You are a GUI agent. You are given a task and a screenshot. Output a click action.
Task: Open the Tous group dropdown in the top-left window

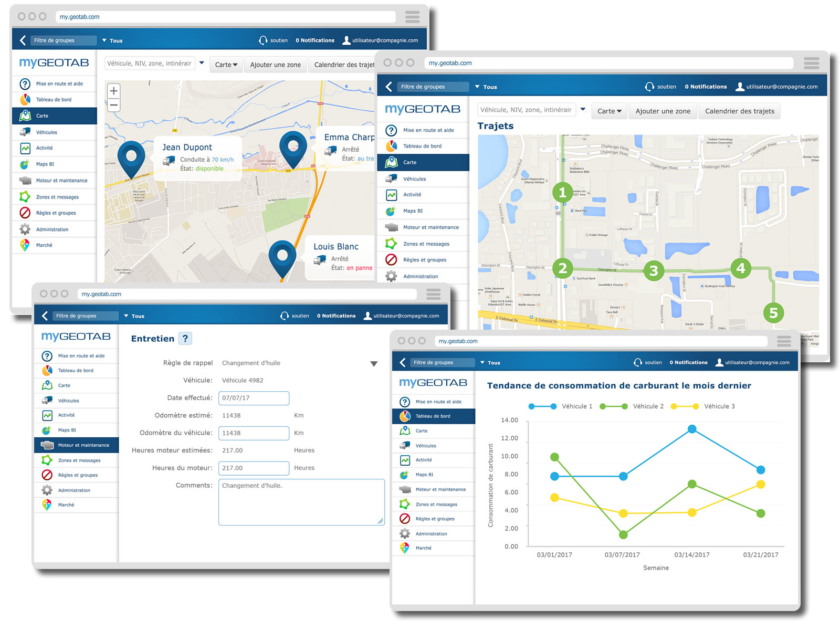tap(112, 40)
